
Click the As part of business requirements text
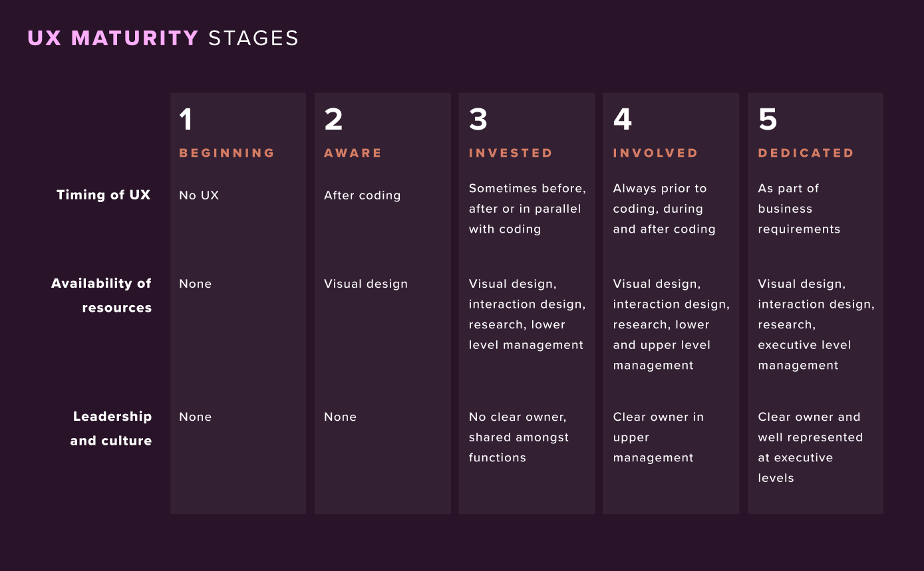click(800, 209)
